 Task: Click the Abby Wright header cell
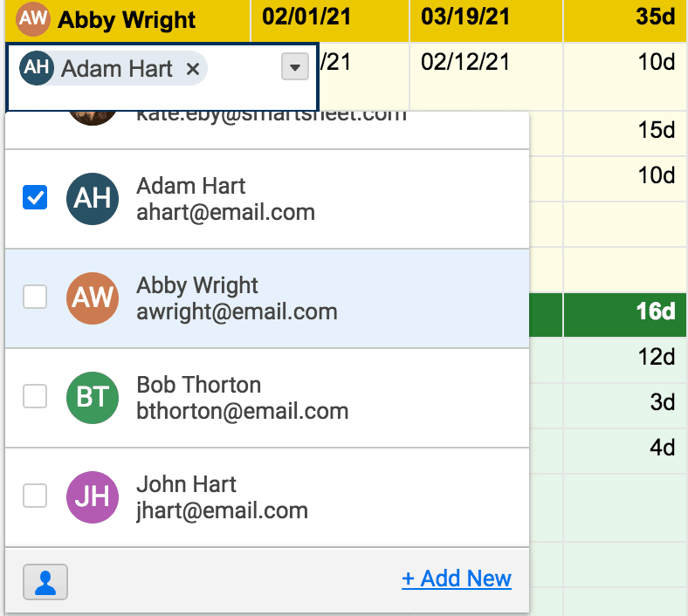point(127,21)
